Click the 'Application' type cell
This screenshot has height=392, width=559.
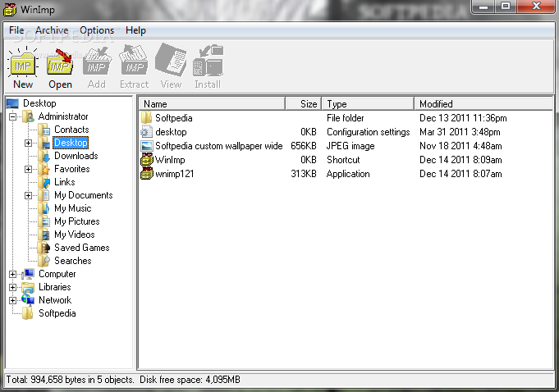point(348,174)
